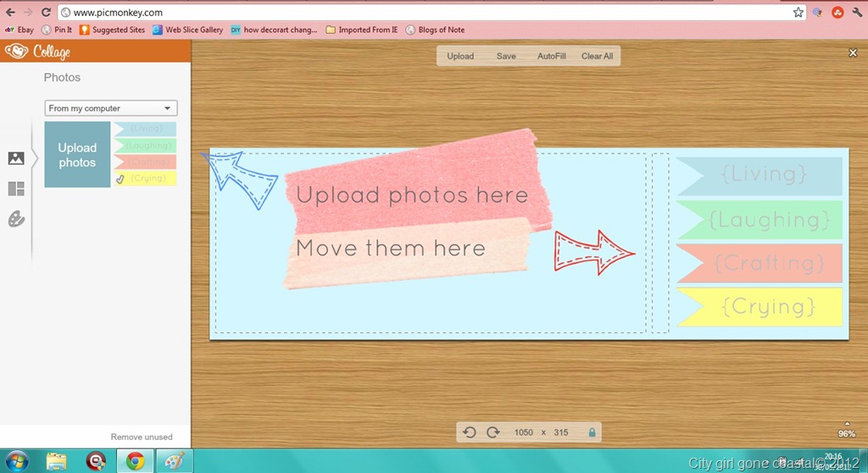Click Save in the top toolbar
Image resolution: width=868 pixels, height=473 pixels.
tap(506, 56)
